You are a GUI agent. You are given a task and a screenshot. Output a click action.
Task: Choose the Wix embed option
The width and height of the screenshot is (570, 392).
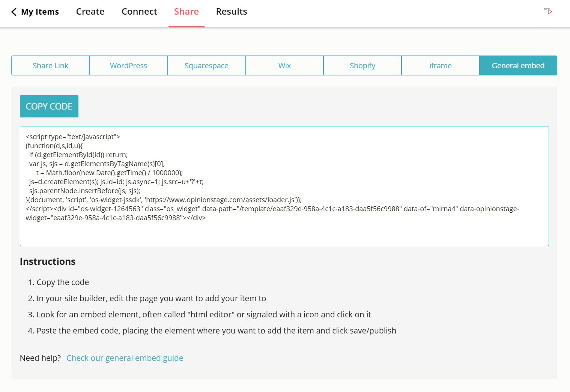(284, 65)
